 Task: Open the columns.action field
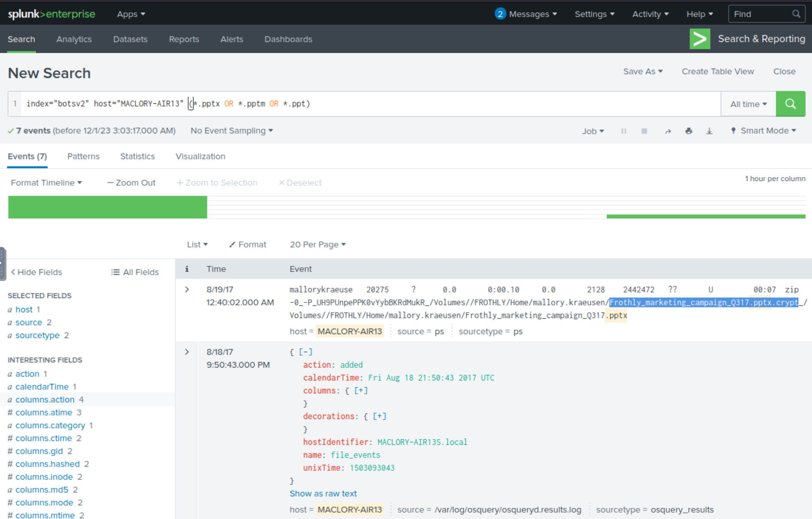[x=45, y=400]
